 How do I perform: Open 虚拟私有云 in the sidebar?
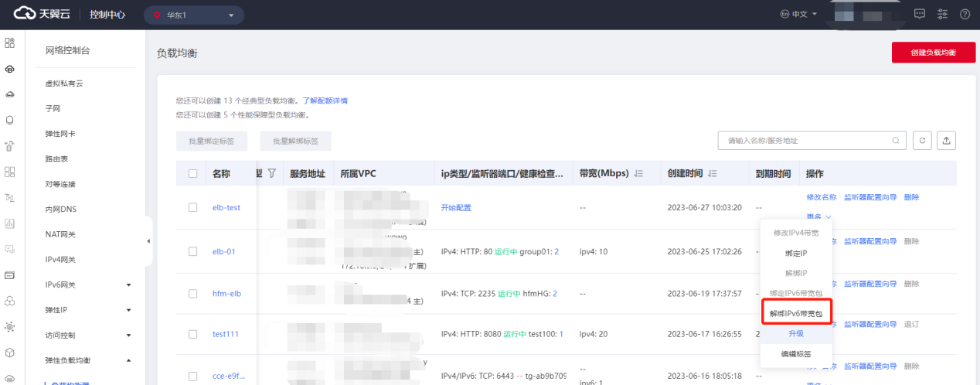(x=64, y=83)
